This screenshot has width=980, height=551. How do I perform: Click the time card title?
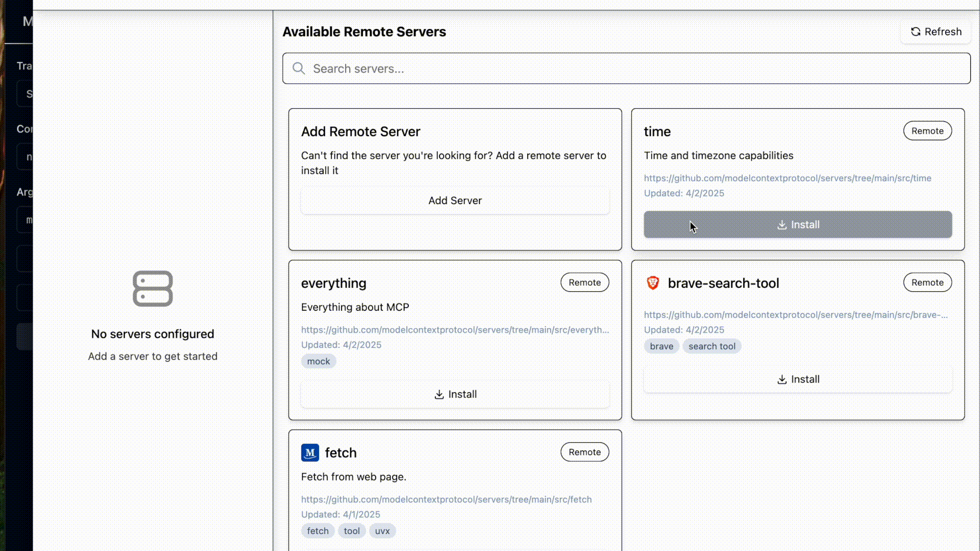(657, 132)
